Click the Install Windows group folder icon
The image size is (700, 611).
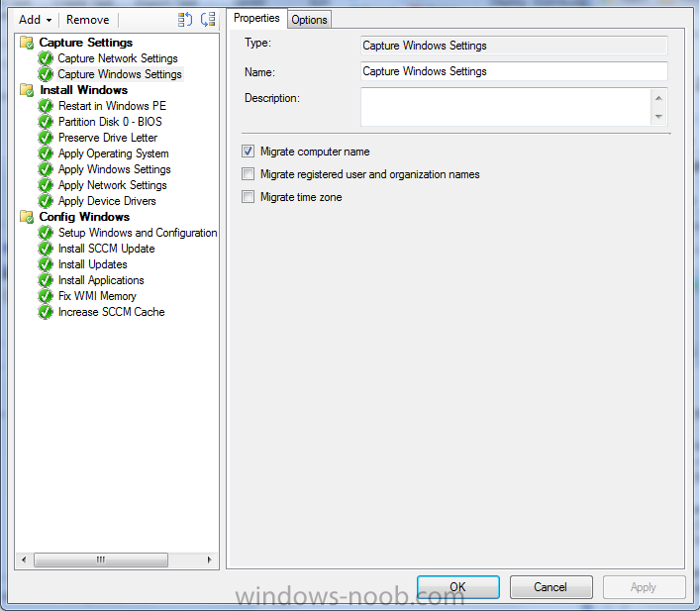(x=26, y=90)
